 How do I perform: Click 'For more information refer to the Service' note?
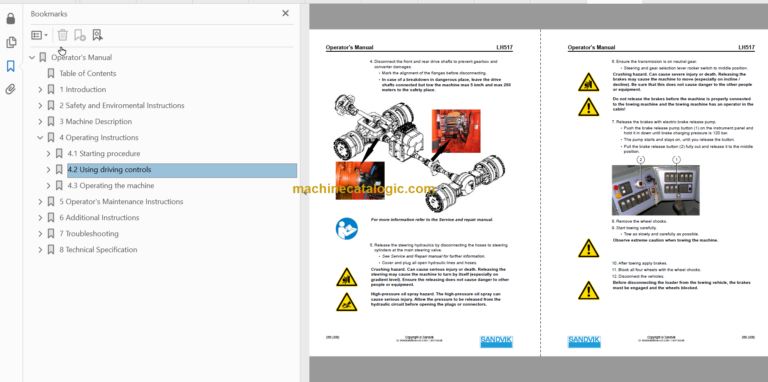pos(432,220)
